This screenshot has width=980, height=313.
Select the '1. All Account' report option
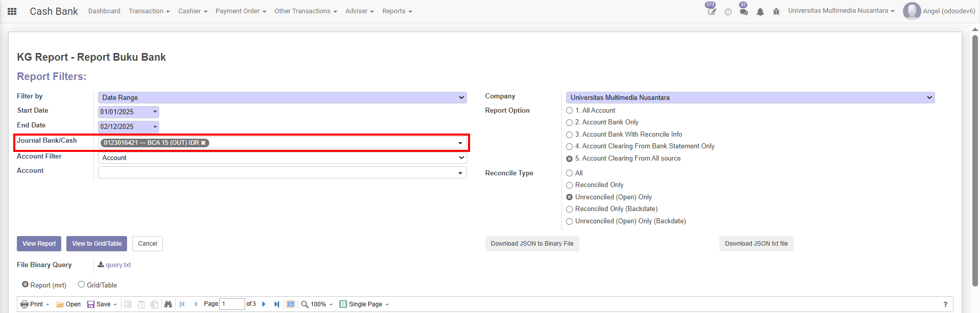point(570,111)
